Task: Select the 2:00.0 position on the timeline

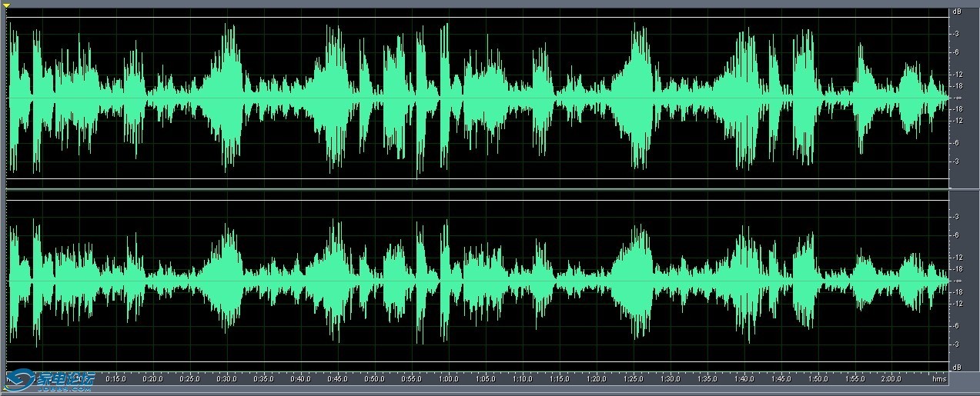Action: coord(891,378)
